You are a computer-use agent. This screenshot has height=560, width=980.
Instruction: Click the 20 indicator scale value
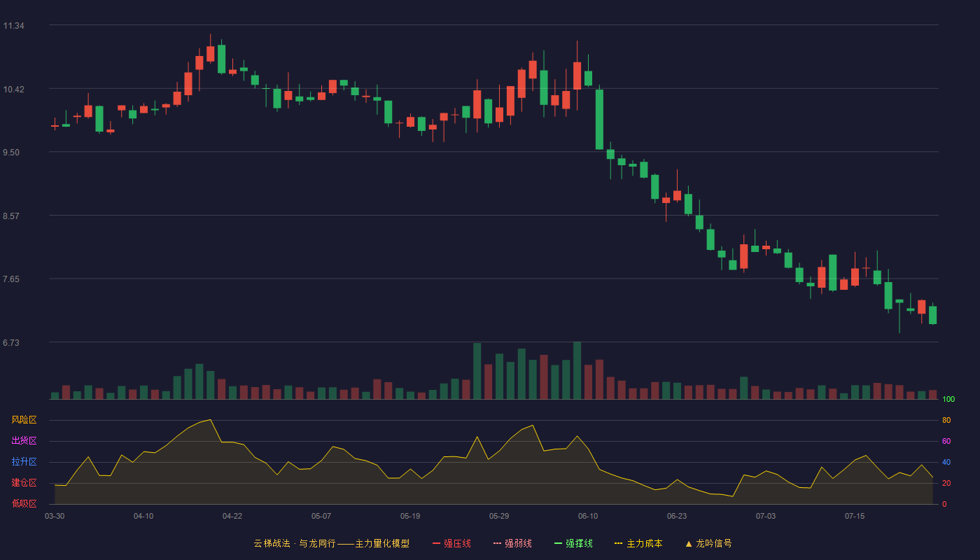(946, 484)
